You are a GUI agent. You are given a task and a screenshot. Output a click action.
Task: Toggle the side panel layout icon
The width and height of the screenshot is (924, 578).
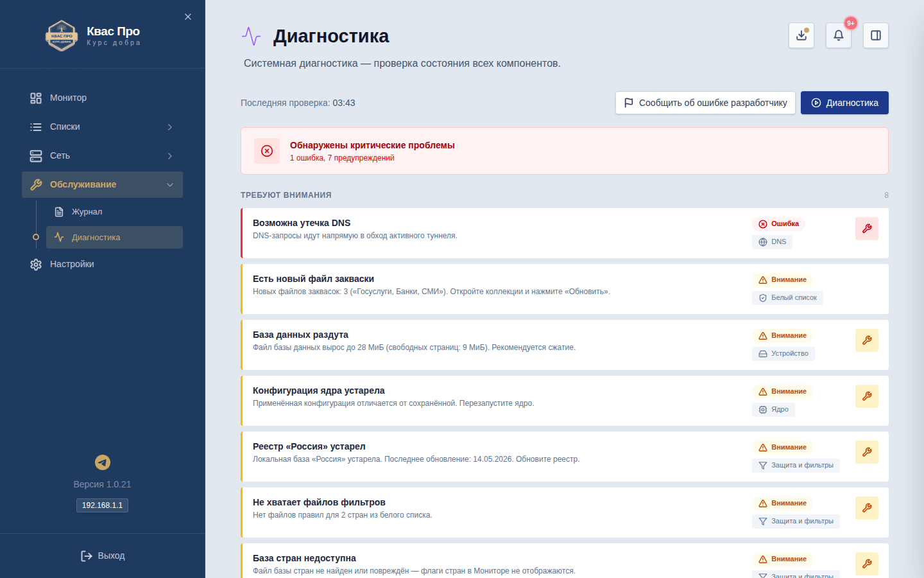pyautogui.click(x=876, y=35)
